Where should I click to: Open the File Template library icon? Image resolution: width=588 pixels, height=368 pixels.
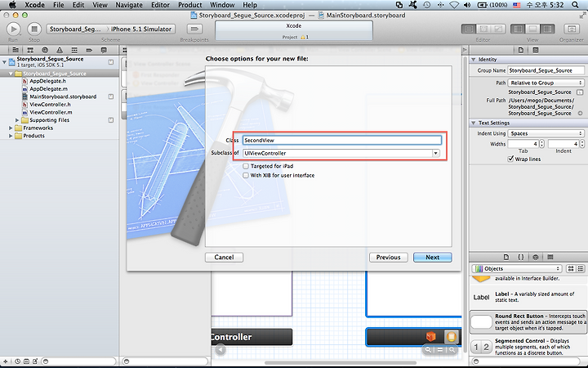(x=506, y=258)
